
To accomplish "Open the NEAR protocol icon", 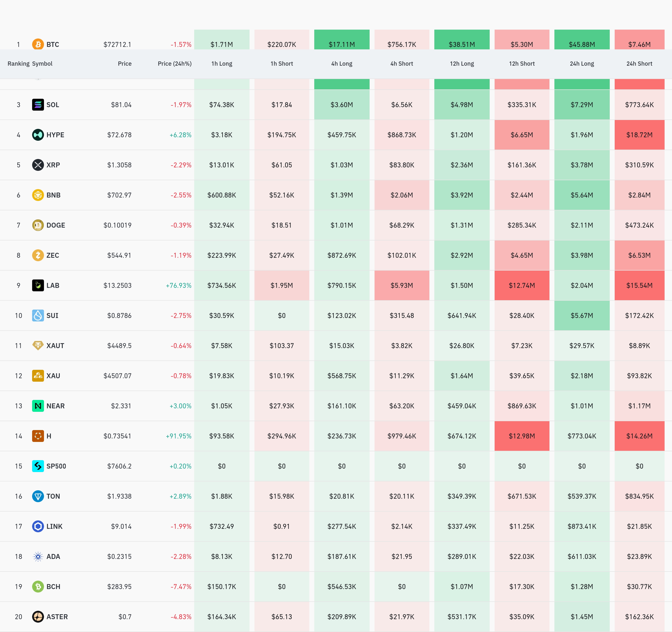I will (38, 406).
